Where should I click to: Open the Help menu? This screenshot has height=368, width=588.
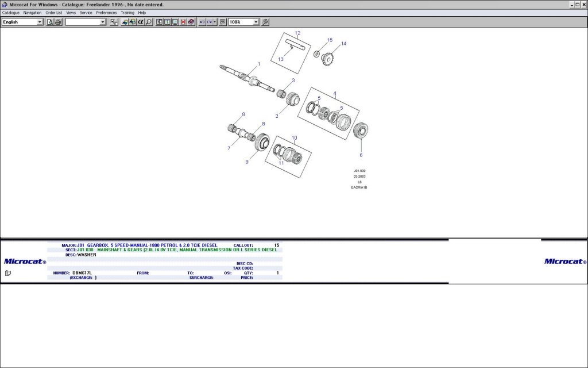(142, 13)
